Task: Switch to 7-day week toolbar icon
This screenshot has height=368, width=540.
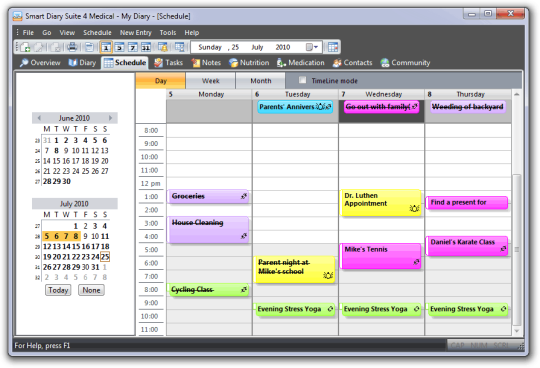Action: coord(133,47)
